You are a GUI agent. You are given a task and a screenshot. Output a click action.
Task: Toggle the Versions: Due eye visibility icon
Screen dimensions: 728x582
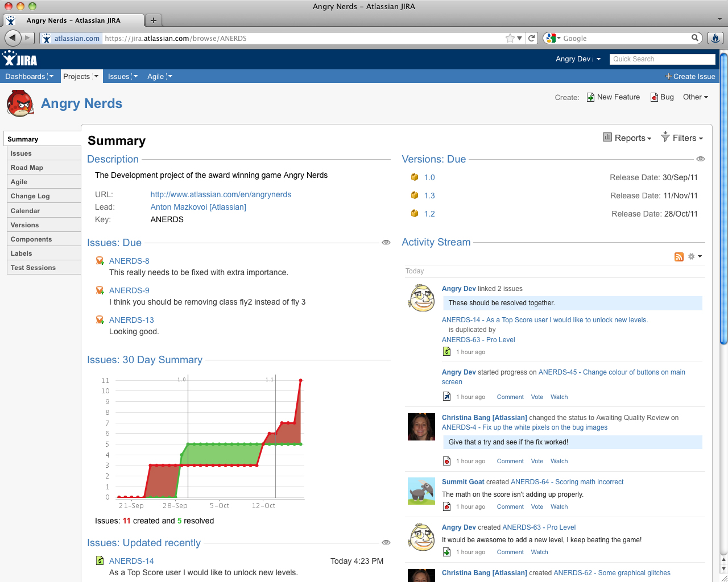pos(700,159)
